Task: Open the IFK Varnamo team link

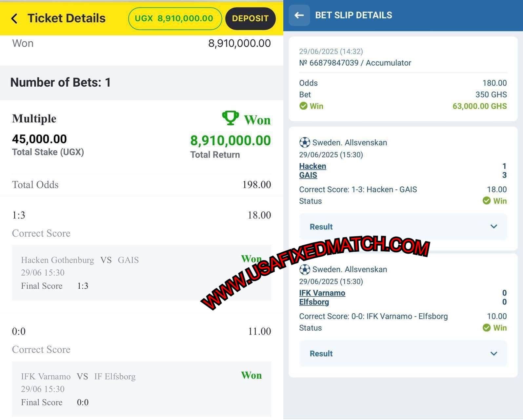Action: pyautogui.click(x=322, y=293)
